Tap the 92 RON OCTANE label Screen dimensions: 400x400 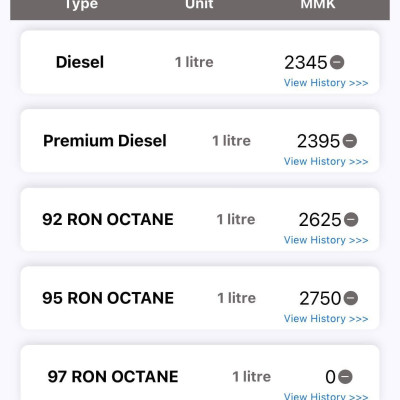coord(108,219)
